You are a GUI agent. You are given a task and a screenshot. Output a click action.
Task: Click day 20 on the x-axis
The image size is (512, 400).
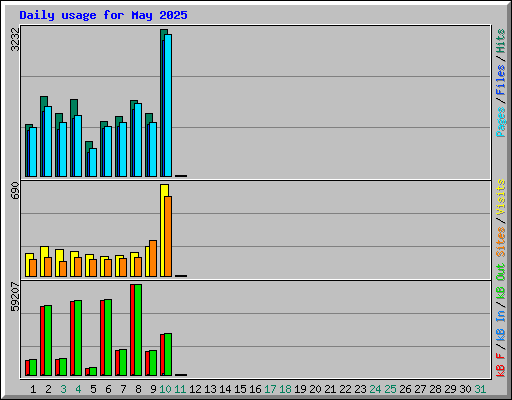tap(315, 389)
